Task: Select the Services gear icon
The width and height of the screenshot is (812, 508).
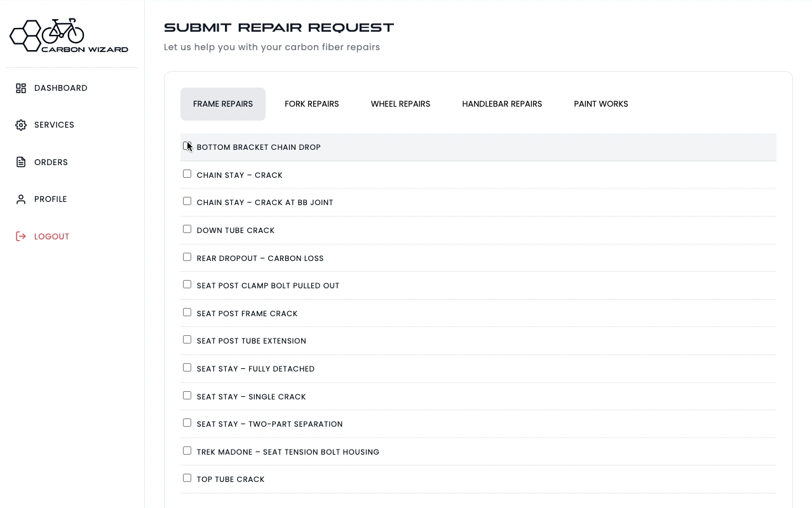Action: tap(21, 125)
